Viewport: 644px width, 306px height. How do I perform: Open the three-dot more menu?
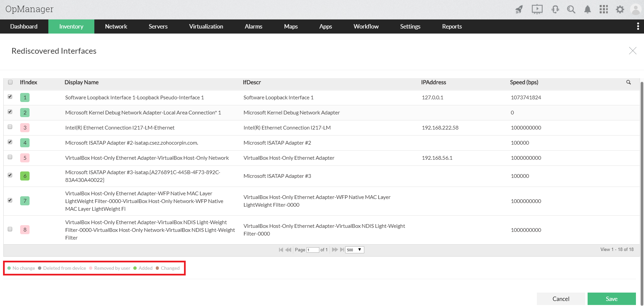point(638,27)
